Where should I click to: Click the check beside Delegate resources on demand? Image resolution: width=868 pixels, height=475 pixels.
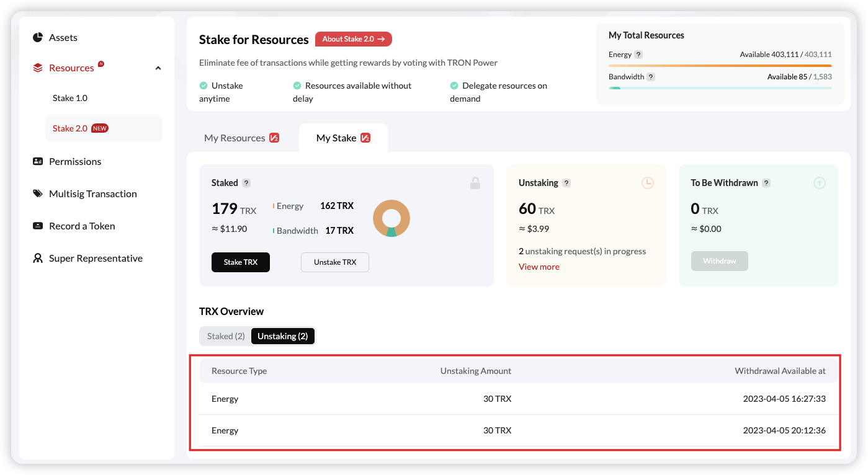(x=454, y=86)
